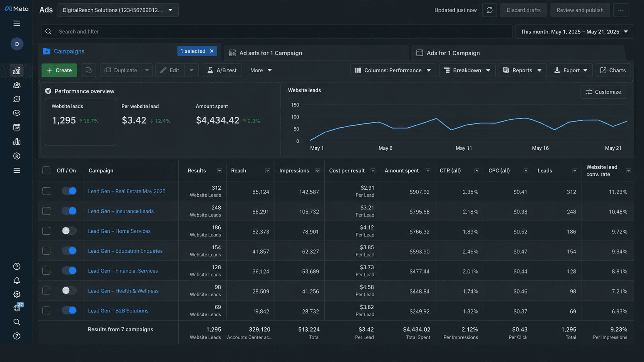Click the magnifier search icon in sidebar
Image resolution: width=644 pixels, height=362 pixels.
17,322
